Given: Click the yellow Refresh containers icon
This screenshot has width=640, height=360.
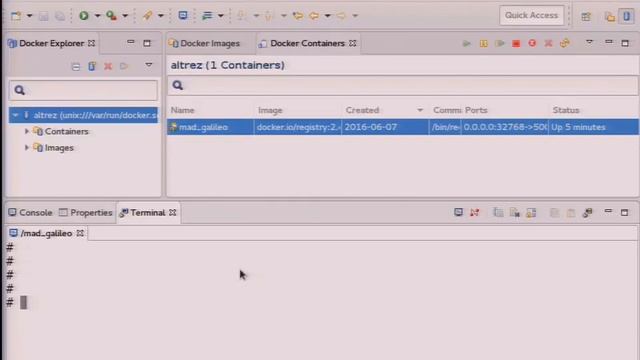Looking at the screenshot, I should [565, 43].
